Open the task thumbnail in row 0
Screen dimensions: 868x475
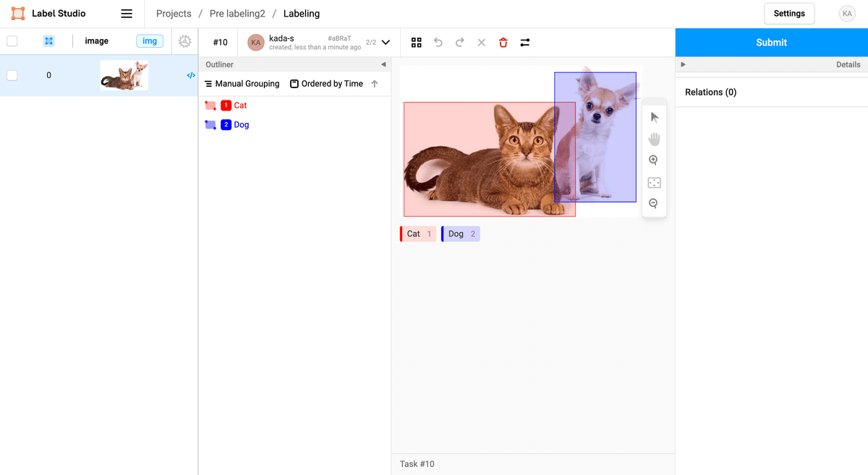(124, 75)
